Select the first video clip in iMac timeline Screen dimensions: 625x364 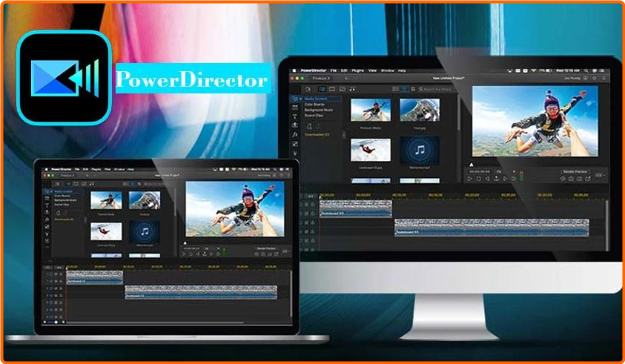click(356, 209)
